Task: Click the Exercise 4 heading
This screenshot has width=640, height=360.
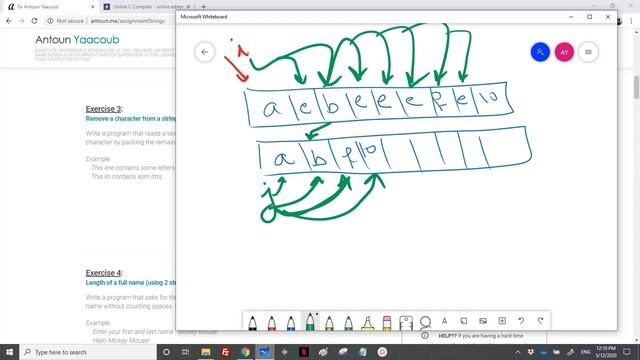Action: [104, 273]
